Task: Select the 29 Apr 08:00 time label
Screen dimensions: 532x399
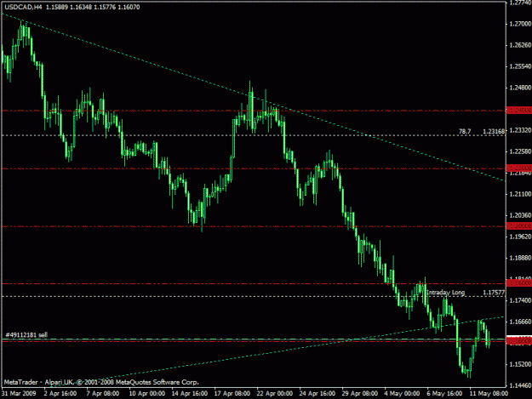Action: tap(360, 394)
